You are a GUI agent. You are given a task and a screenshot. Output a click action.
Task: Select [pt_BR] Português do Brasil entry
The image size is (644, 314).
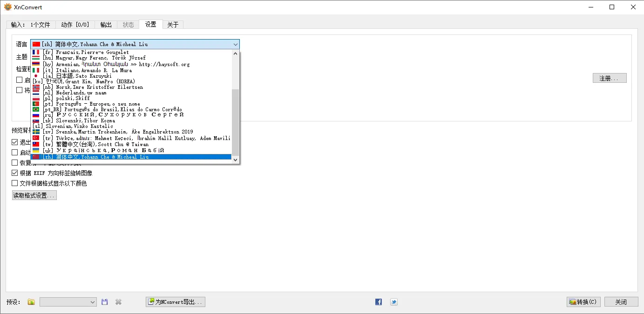[x=131, y=109]
